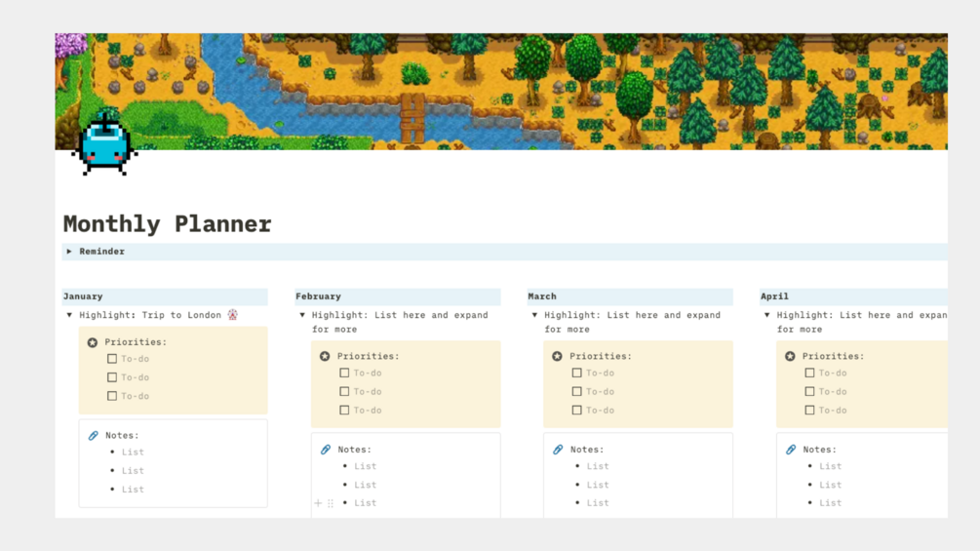This screenshot has width=980, height=551.
Task: Check the third To-do under February
Action: coord(344,411)
